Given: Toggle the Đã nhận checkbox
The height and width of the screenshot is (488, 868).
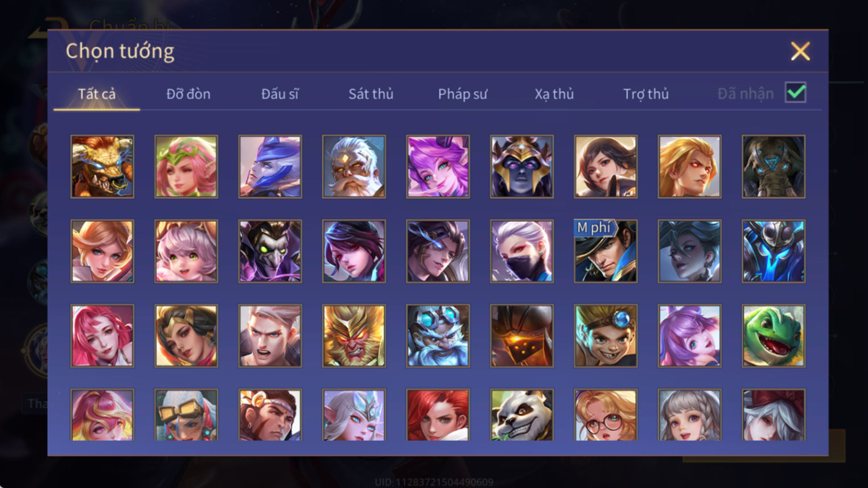Looking at the screenshot, I should (795, 92).
